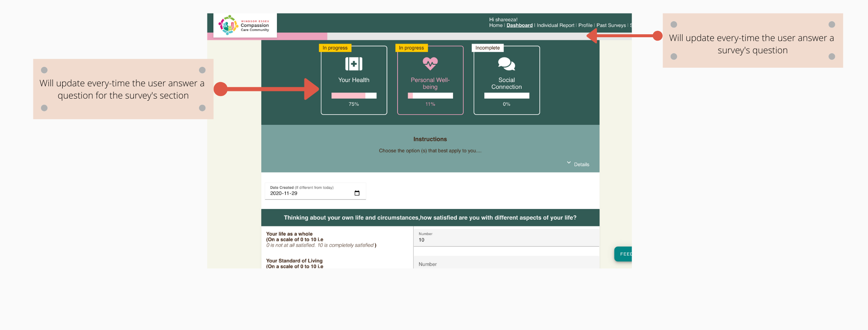The image size is (868, 330).
Task: Select the Social Connection chat bubbles icon
Action: pos(506,64)
